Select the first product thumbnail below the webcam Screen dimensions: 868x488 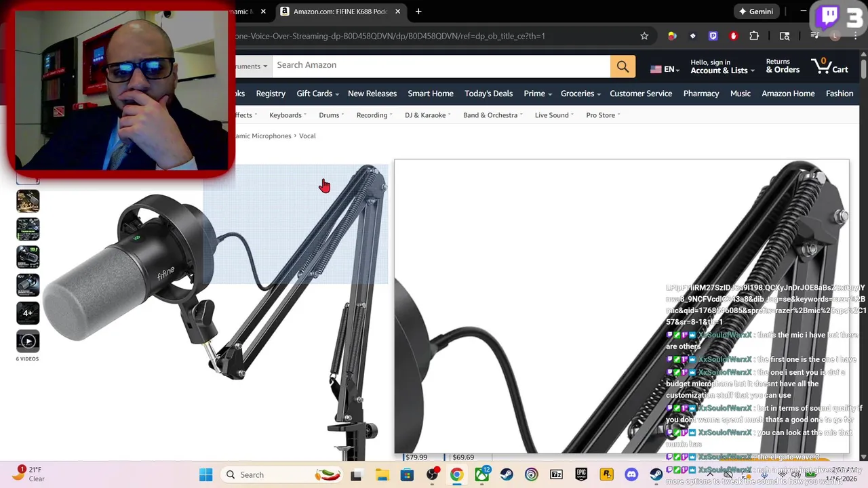pyautogui.click(x=28, y=180)
